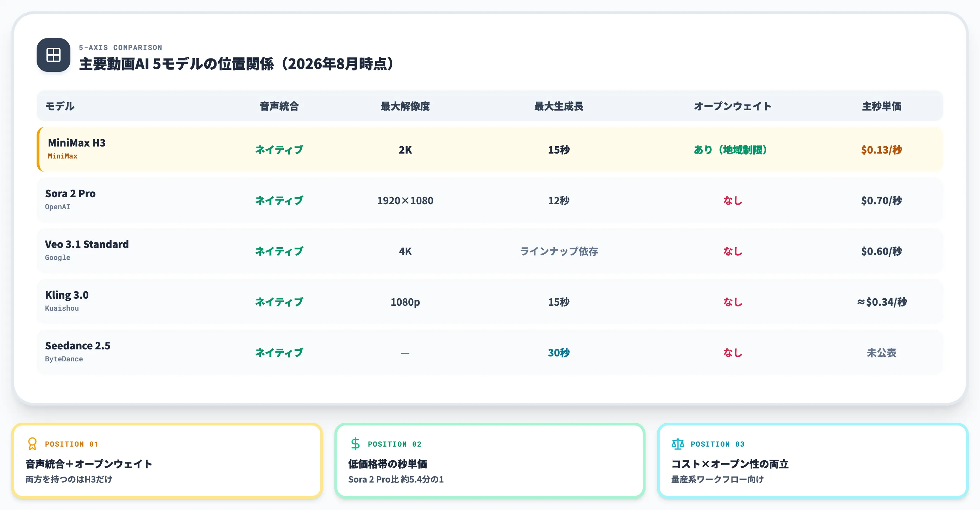Screen dimensions: 980x510
Task: Click the 30秒 duration cell
Action: tap(559, 353)
